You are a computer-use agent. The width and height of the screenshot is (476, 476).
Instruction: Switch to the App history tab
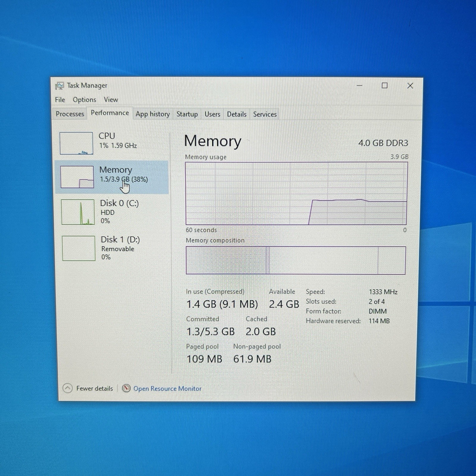153,114
